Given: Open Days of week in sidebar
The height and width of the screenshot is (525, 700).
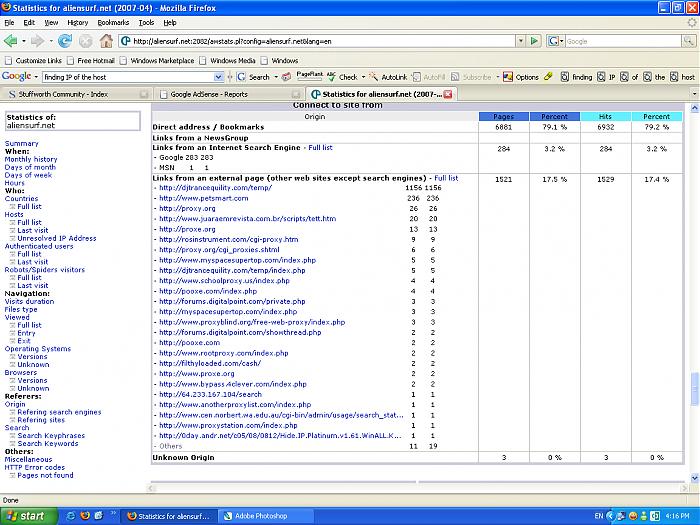Looking at the screenshot, I should point(28,175).
